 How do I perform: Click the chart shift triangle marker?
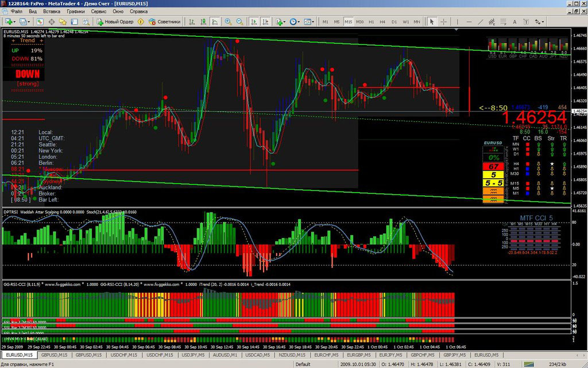457,29
